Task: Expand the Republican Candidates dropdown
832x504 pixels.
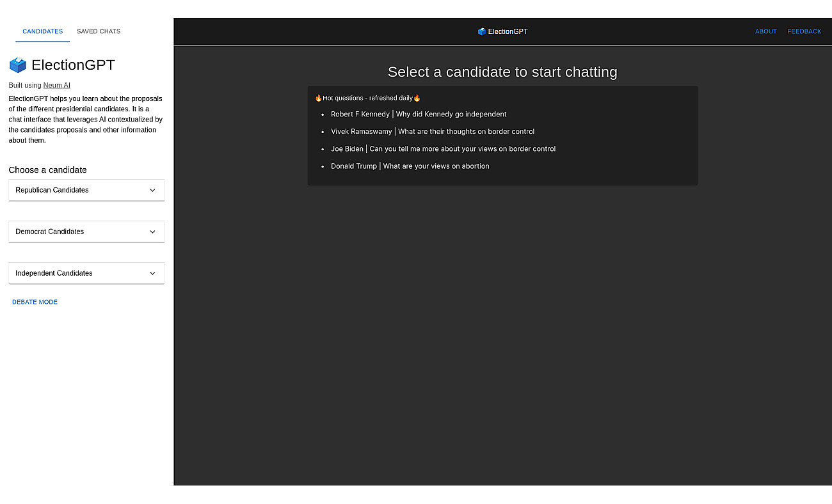Action: coord(86,190)
